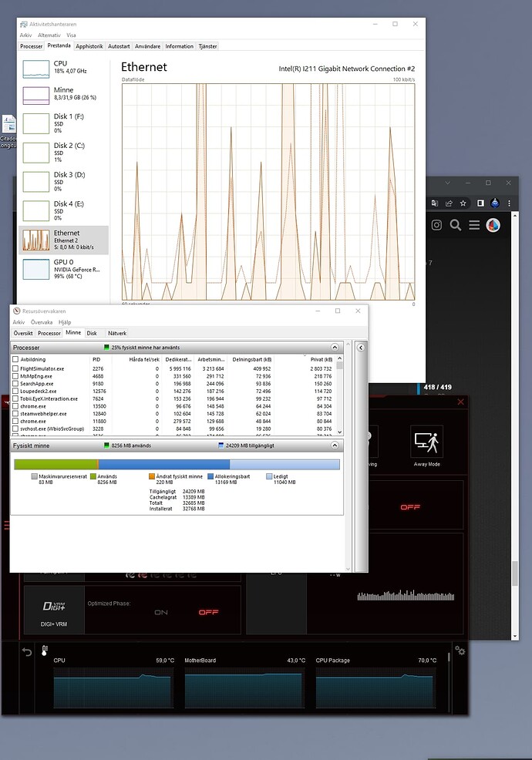Select Disk 1 (F:) in the sidebar
Viewport: 532px width, 760px height.
(x=63, y=123)
